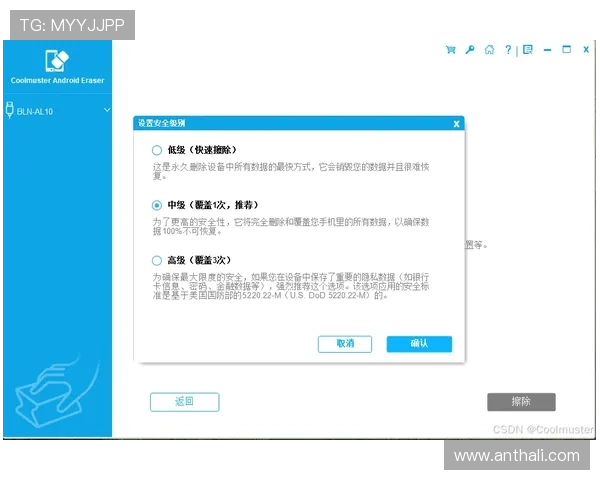600x480 pixels.
Task: Click the key registration icon
Action: tap(470, 50)
